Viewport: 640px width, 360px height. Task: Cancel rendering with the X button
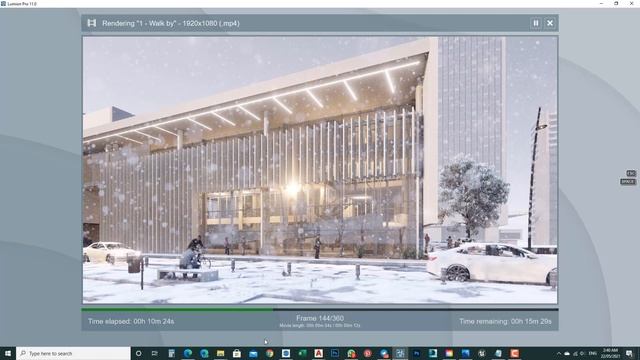pos(550,23)
